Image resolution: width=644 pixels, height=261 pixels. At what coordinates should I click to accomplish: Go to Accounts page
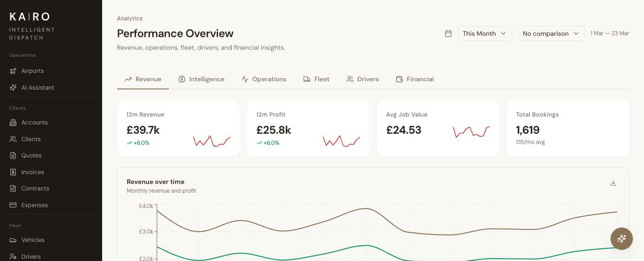(51, 123)
